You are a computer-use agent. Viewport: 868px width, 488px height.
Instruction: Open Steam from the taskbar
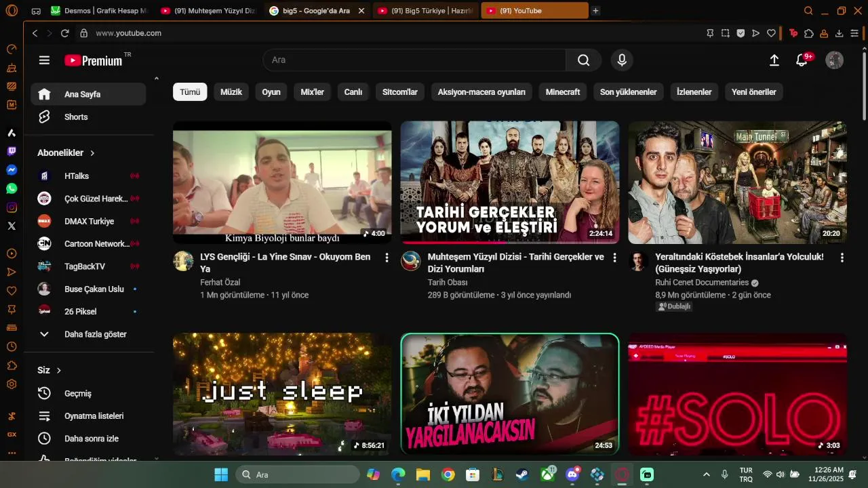coord(523,474)
